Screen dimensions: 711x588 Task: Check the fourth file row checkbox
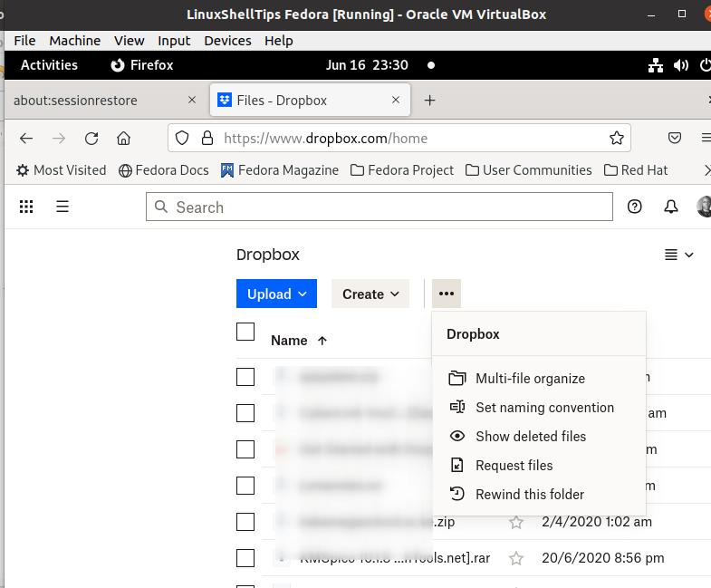[x=245, y=486]
